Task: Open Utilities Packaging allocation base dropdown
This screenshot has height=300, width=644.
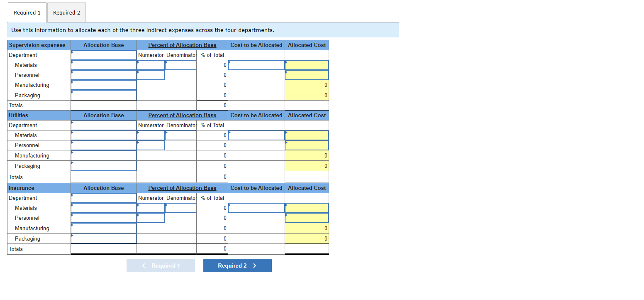Action: [104, 166]
